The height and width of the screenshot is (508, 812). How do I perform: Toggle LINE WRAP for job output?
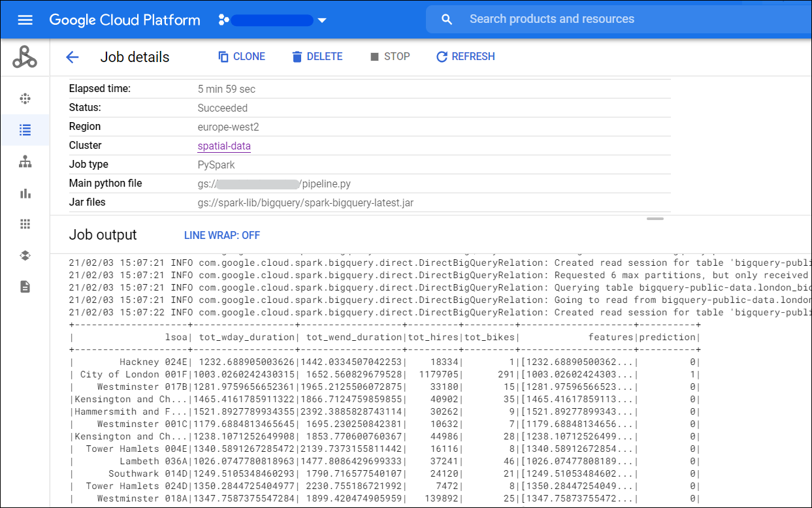221,235
